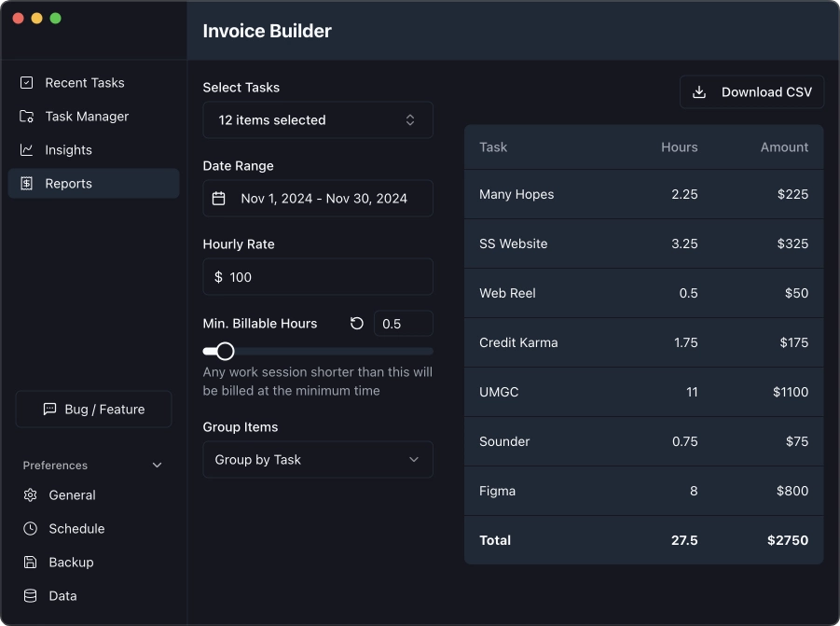Click the General gear icon
This screenshot has height=626, width=840.
coord(31,494)
